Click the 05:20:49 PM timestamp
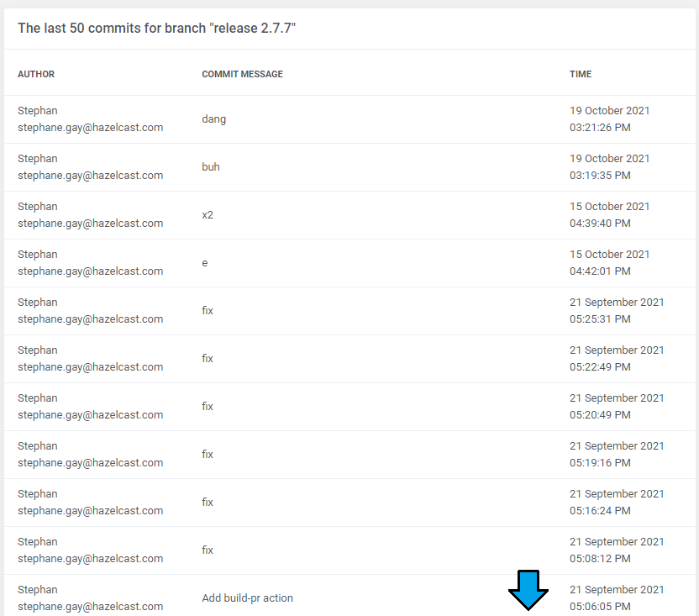 (600, 415)
